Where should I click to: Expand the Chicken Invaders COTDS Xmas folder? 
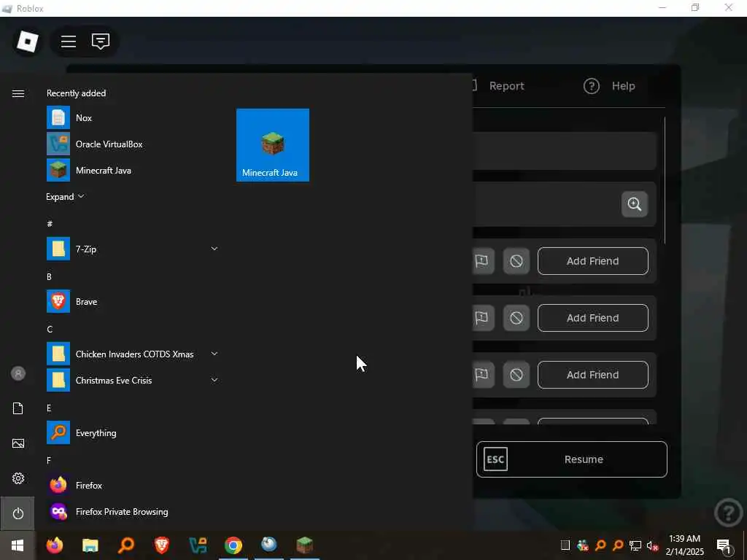coord(133,354)
